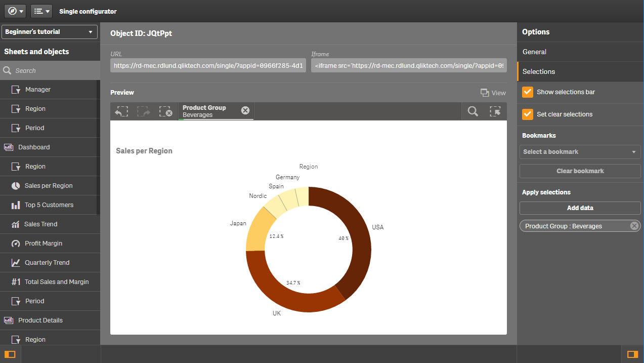Click the Clear bookmark button
The width and height of the screenshot is (644, 363).
coord(580,171)
